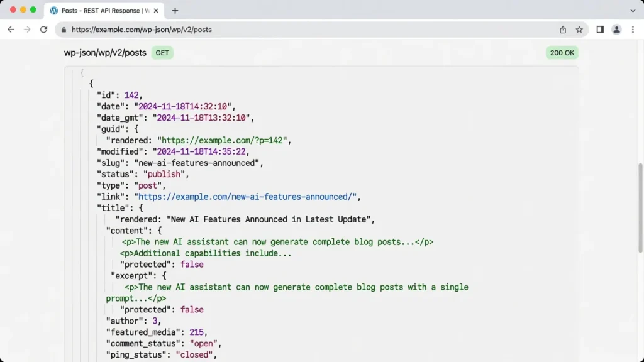Click the GET method badge

tap(162, 53)
